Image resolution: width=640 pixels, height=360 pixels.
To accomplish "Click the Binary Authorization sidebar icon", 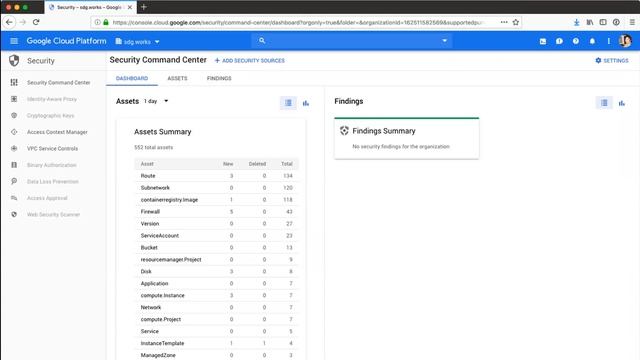I will [x=14, y=165].
